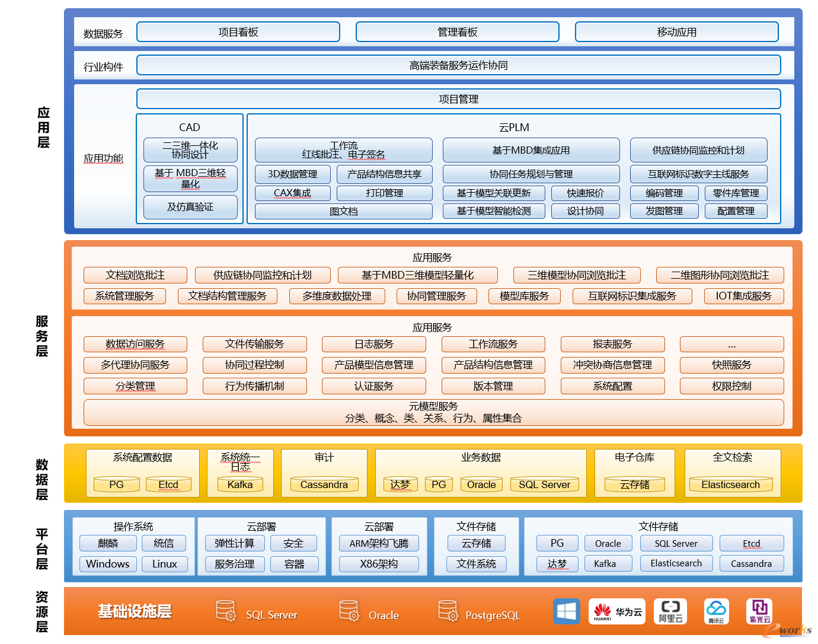Click the 设计协同 box
This screenshot has width=818, height=644.
point(586,211)
